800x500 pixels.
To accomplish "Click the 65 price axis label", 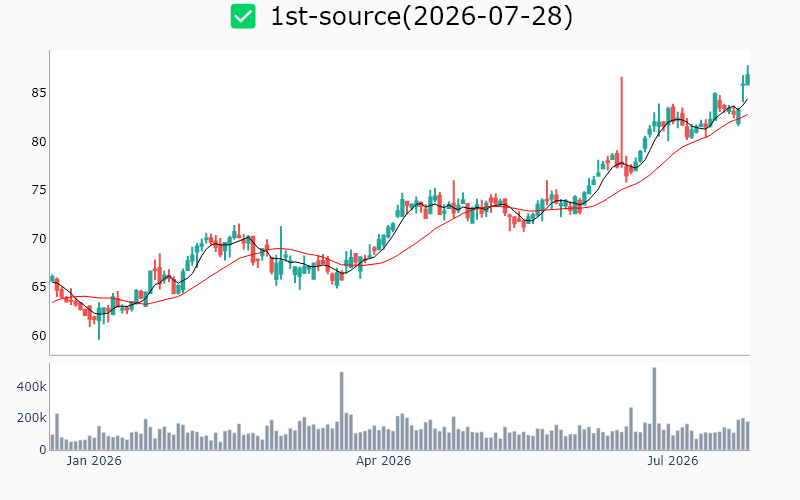I will [x=39, y=287].
